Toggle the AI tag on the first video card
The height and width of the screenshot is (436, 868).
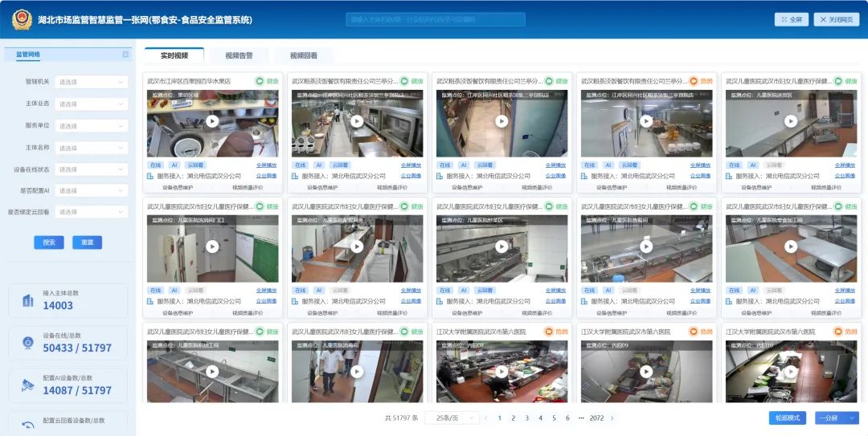174,165
